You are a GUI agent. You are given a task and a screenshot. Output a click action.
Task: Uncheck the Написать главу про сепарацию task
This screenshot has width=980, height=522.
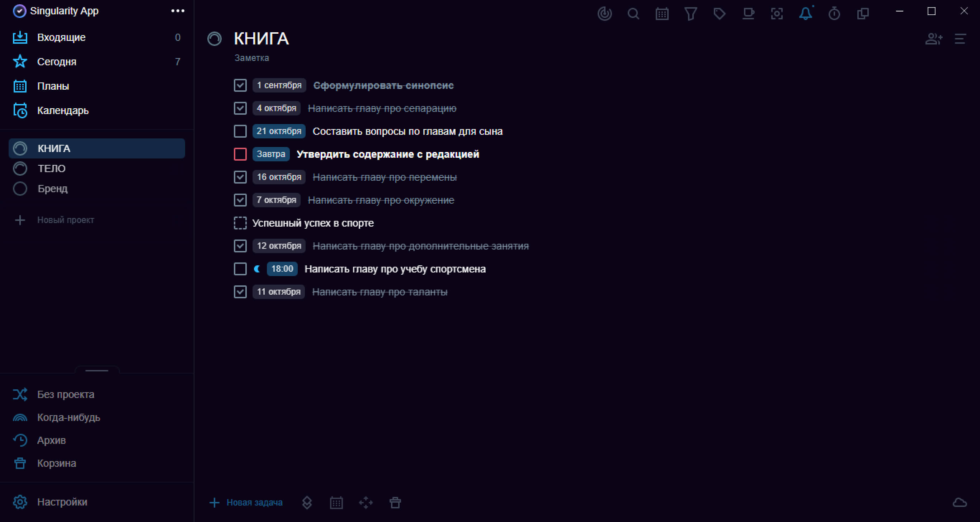[240, 108]
